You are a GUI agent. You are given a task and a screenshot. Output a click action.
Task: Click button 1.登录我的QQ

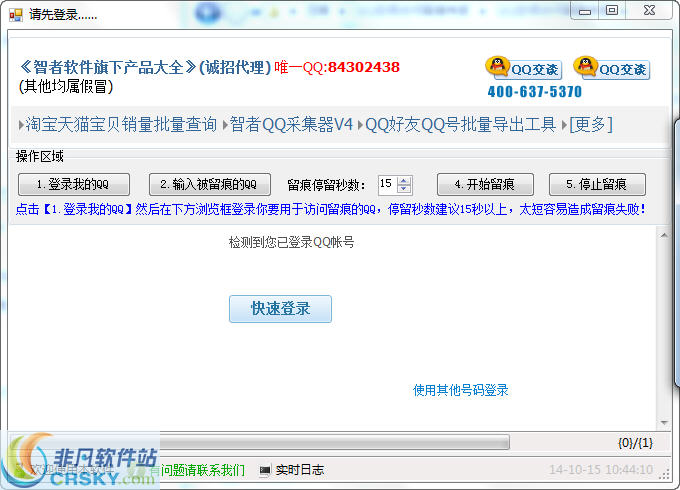tap(74, 184)
